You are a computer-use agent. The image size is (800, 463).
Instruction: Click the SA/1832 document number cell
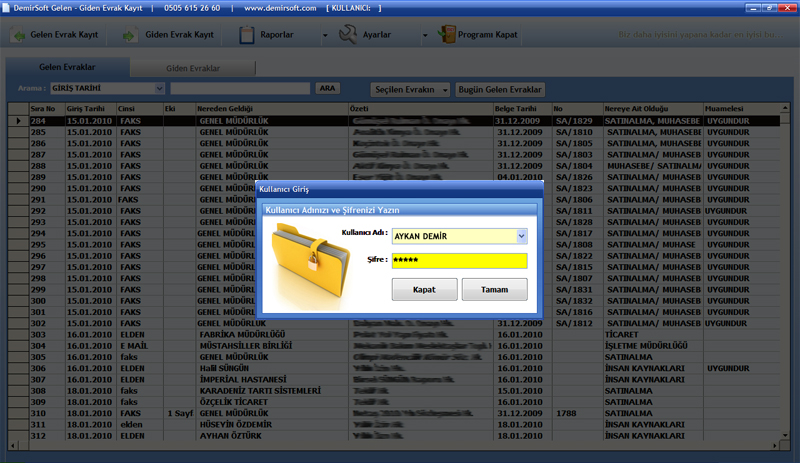tap(578, 301)
